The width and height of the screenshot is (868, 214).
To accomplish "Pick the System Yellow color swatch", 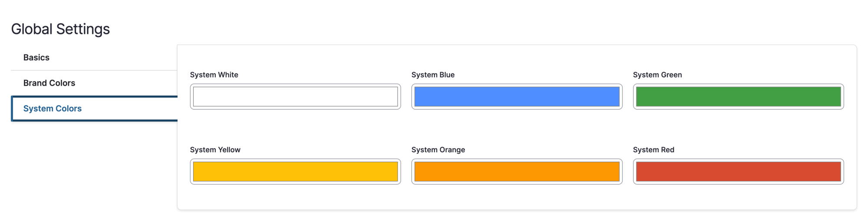I will tap(295, 171).
